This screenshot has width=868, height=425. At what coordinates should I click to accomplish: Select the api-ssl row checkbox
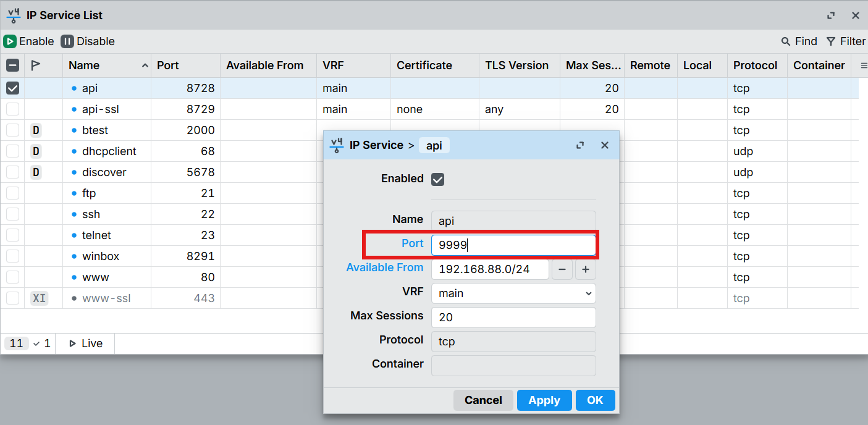point(13,109)
